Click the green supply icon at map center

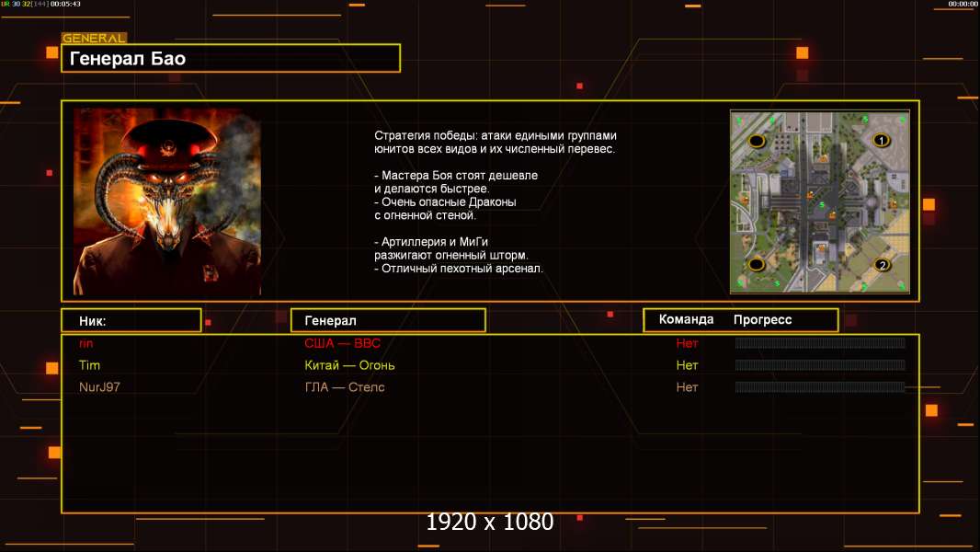point(821,205)
